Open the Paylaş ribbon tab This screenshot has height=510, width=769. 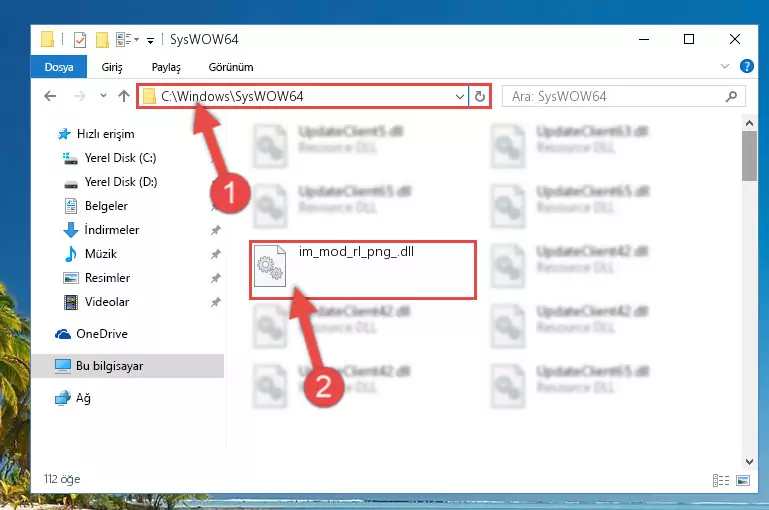166,67
